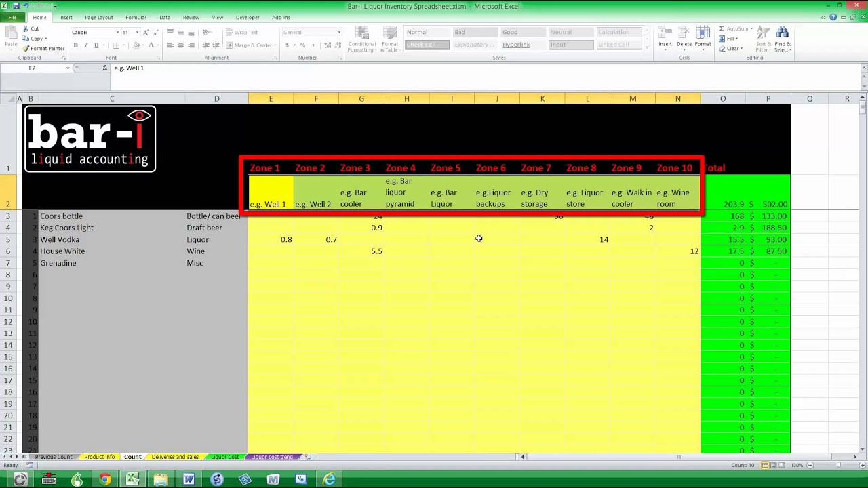Click Find & Select binoculars icon
Viewport: 868px width, 488px height.
click(x=782, y=39)
